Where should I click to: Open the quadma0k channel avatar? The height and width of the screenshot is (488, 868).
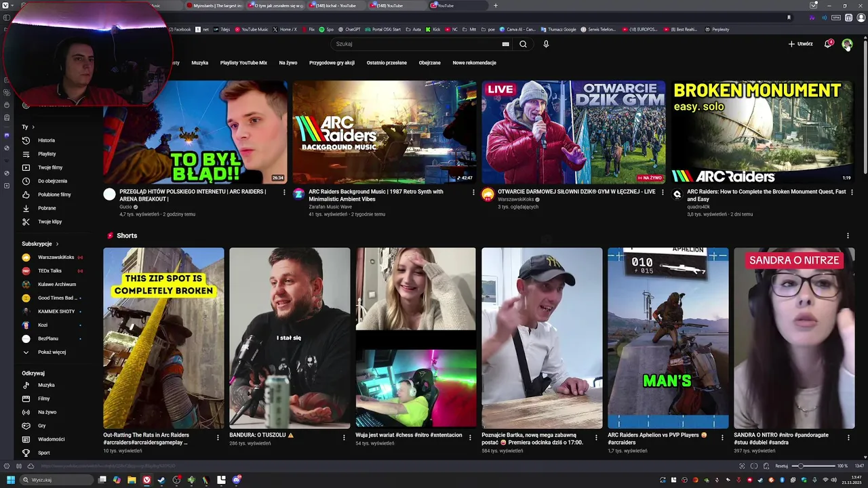(677, 195)
